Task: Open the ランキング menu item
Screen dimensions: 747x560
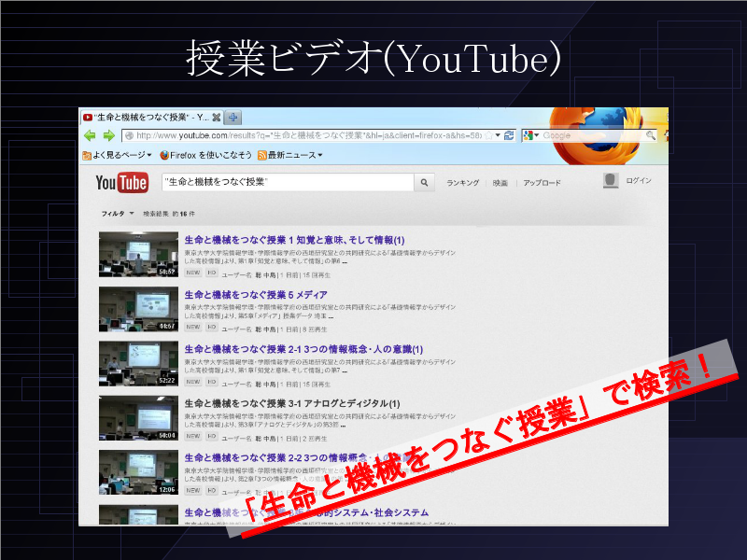Action: (462, 183)
